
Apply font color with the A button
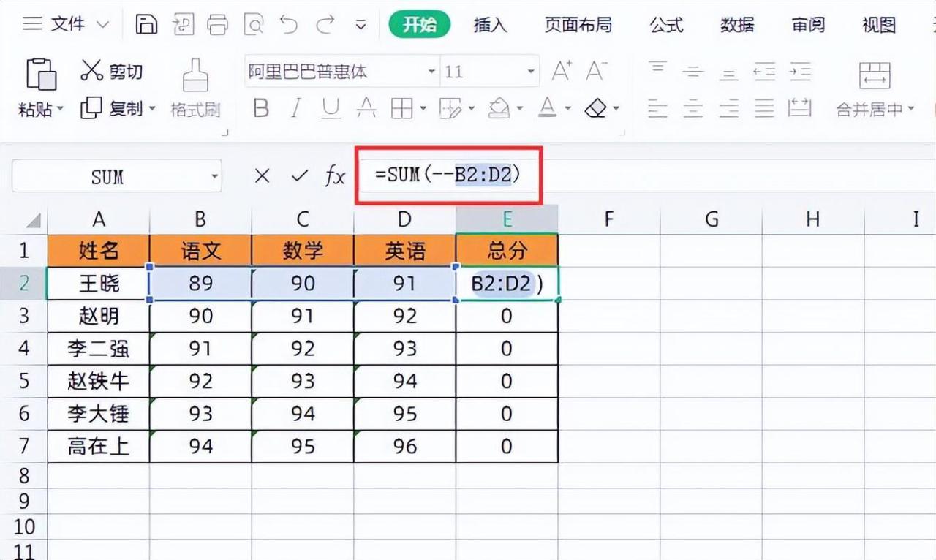(x=548, y=109)
